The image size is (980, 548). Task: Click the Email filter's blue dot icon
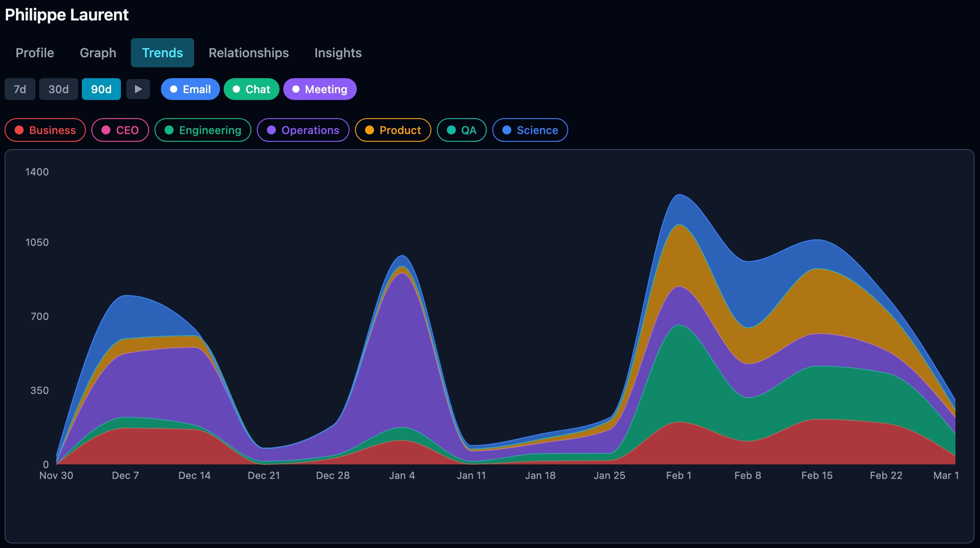click(173, 89)
